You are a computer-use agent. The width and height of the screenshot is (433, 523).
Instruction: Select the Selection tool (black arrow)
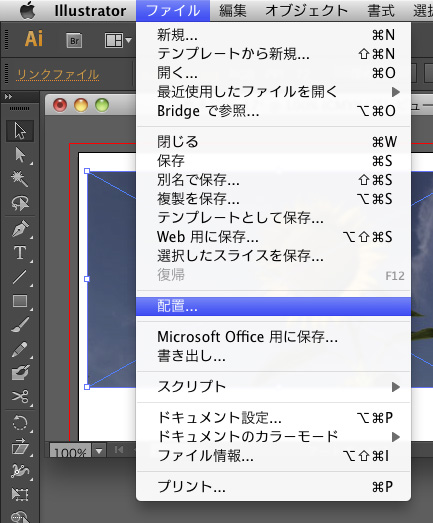pos(20,131)
